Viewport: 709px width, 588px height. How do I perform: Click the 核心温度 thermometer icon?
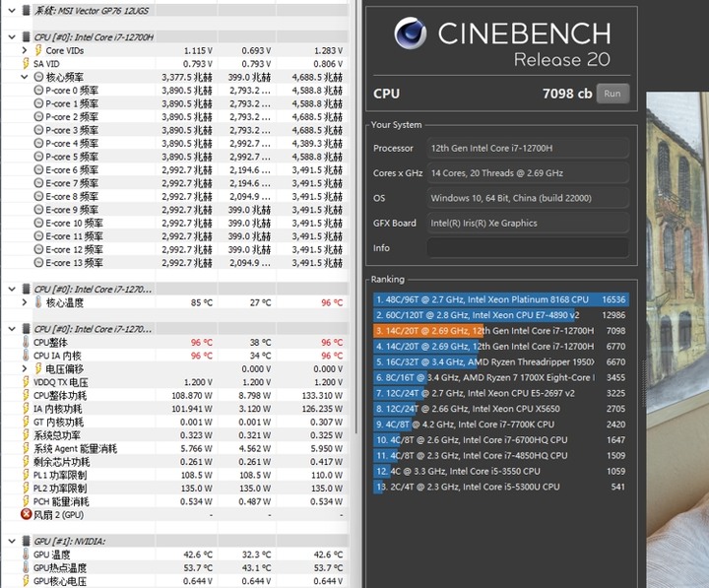tap(38, 302)
